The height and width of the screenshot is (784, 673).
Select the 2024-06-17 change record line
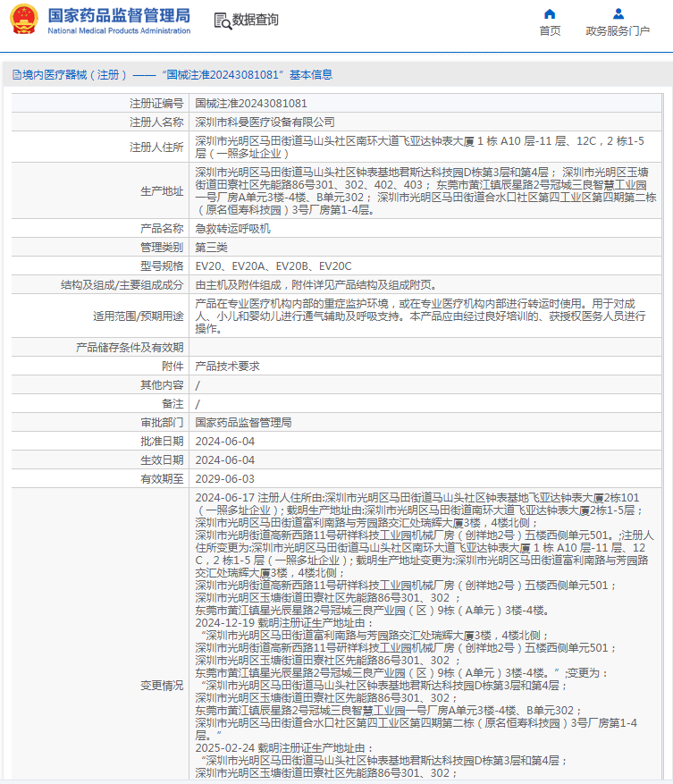click(x=417, y=498)
